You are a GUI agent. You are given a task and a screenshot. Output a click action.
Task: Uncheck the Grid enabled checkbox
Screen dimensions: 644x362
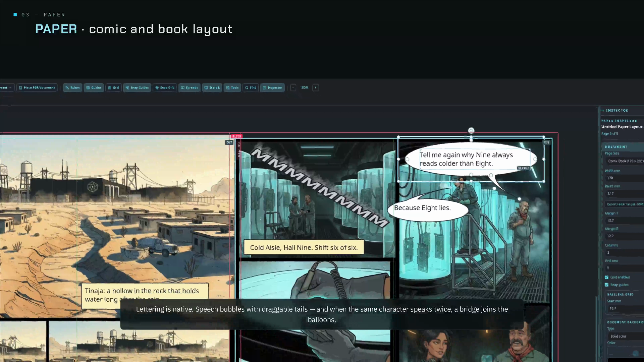[606, 278]
